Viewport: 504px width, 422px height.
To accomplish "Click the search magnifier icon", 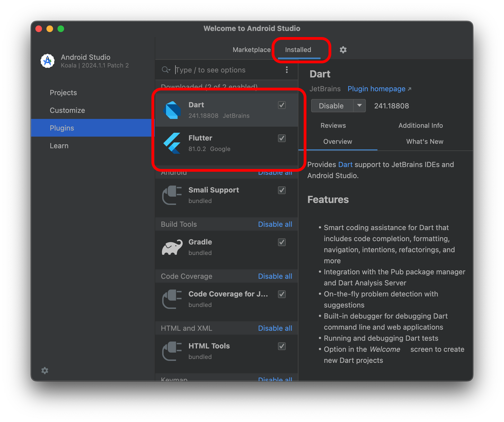I will [166, 70].
